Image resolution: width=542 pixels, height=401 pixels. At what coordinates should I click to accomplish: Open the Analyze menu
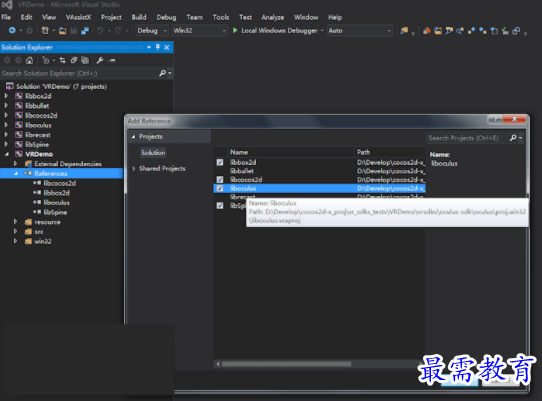273,17
